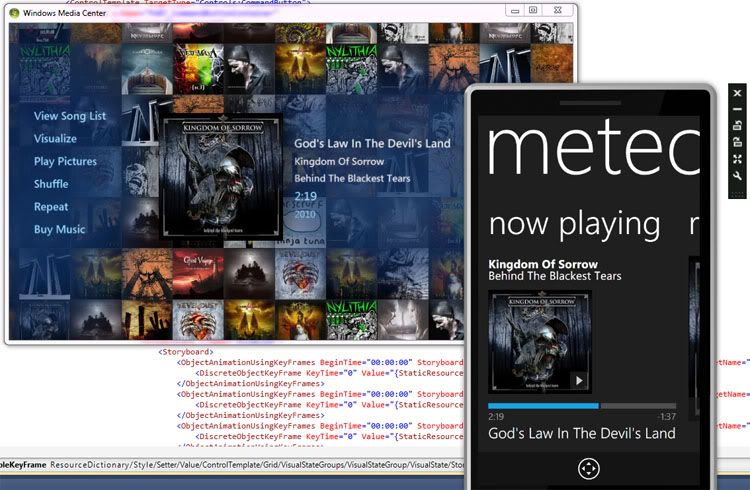Maximize the Windows Media Center window
This screenshot has width=750, height=490.
click(x=534, y=10)
